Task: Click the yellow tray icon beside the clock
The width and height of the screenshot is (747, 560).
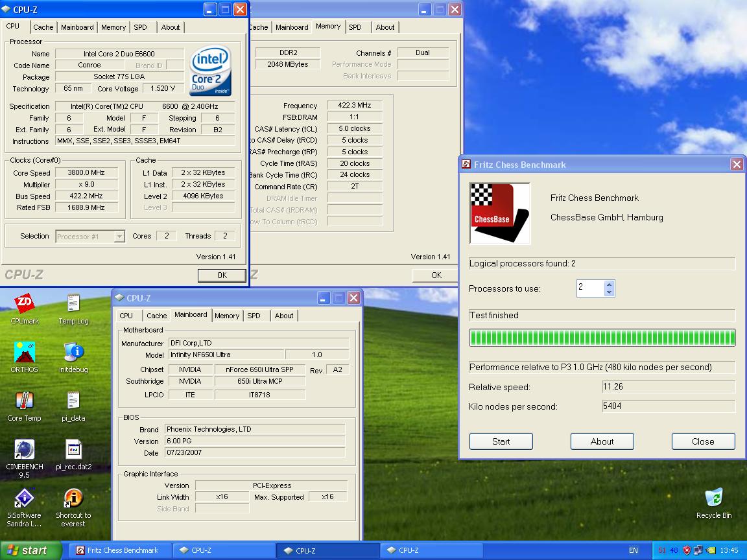Action: pyautogui.click(x=711, y=550)
